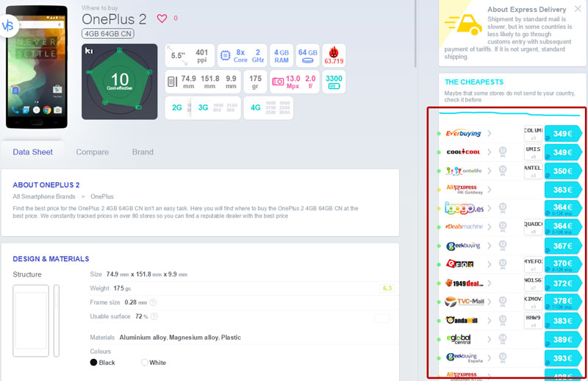Add OnePlus 2 to favorites via heart

(162, 18)
